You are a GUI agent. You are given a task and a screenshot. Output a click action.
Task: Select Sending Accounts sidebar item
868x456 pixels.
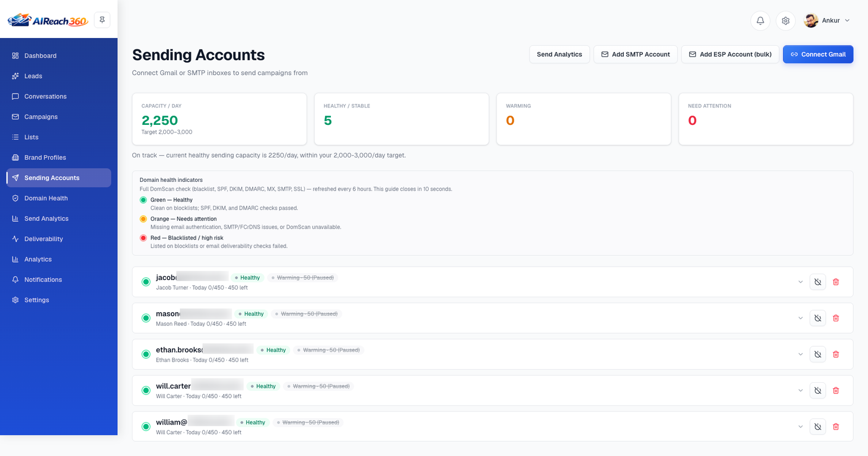(x=59, y=178)
